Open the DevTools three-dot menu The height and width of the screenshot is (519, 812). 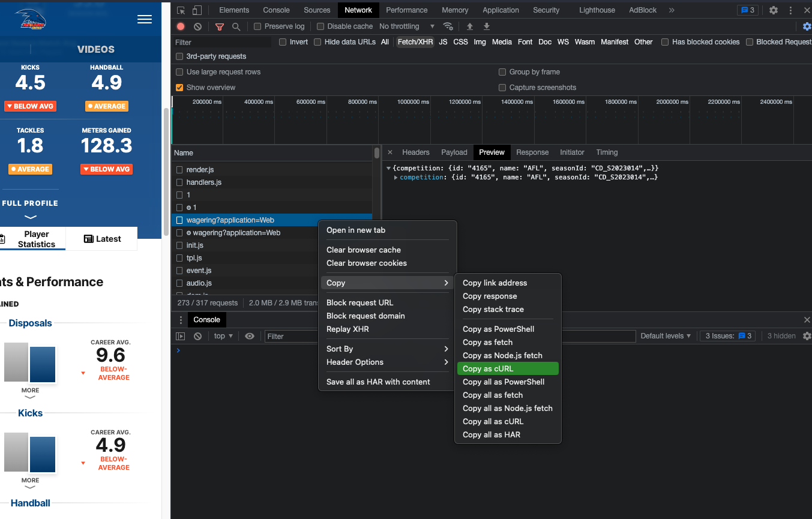[x=791, y=10]
